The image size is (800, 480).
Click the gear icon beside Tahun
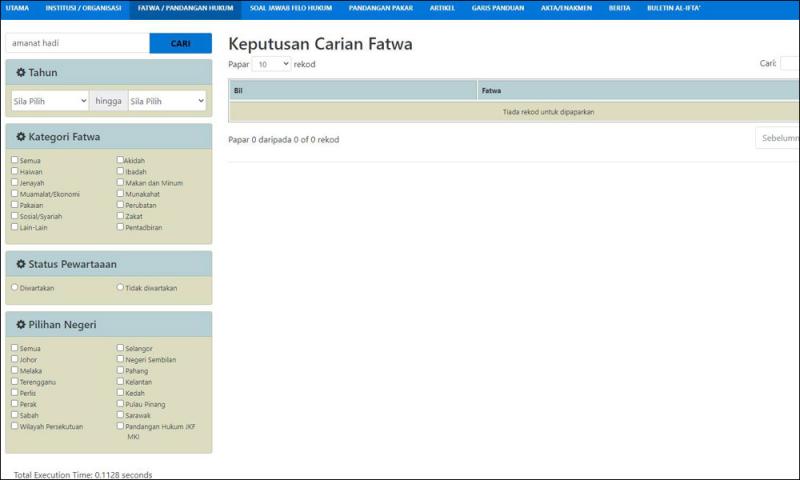pos(20,73)
